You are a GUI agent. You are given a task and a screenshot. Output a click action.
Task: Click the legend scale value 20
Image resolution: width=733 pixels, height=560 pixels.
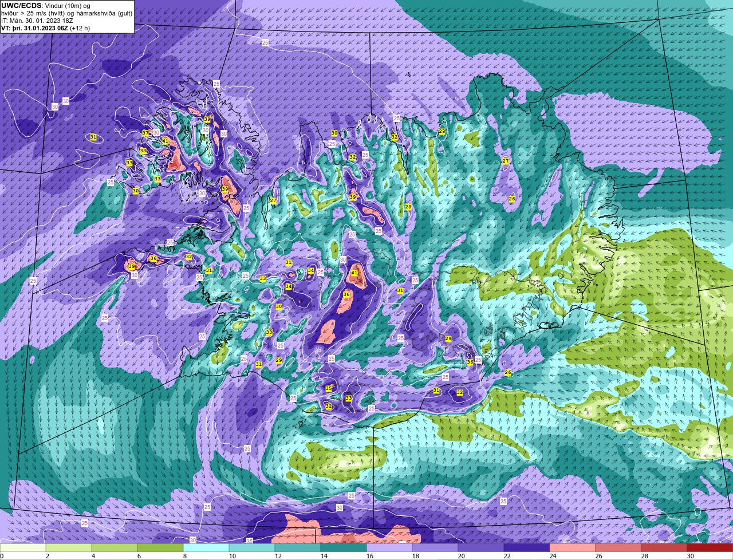click(461, 556)
